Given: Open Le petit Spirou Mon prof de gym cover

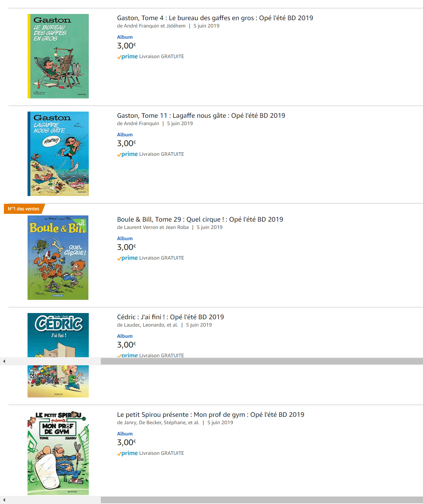Looking at the screenshot, I should point(58,453).
